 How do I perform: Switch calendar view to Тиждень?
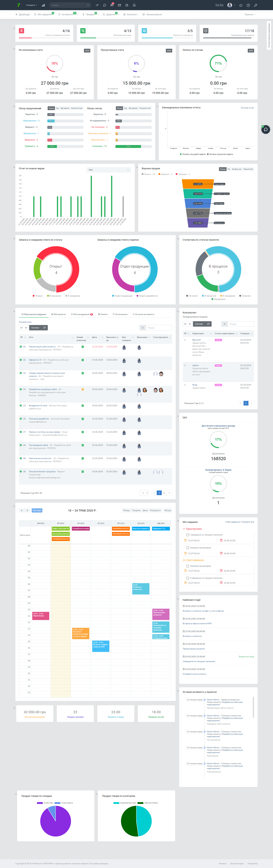tap(136, 510)
